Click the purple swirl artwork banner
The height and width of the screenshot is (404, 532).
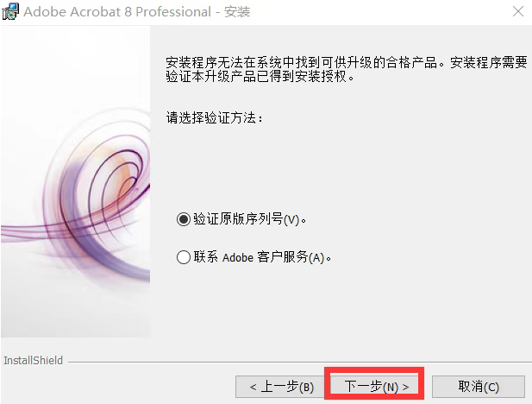pyautogui.click(x=75, y=182)
